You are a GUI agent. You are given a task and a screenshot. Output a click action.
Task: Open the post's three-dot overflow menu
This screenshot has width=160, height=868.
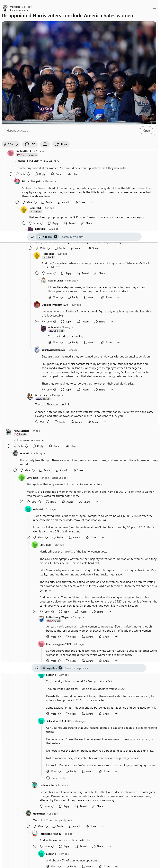pos(154,8)
